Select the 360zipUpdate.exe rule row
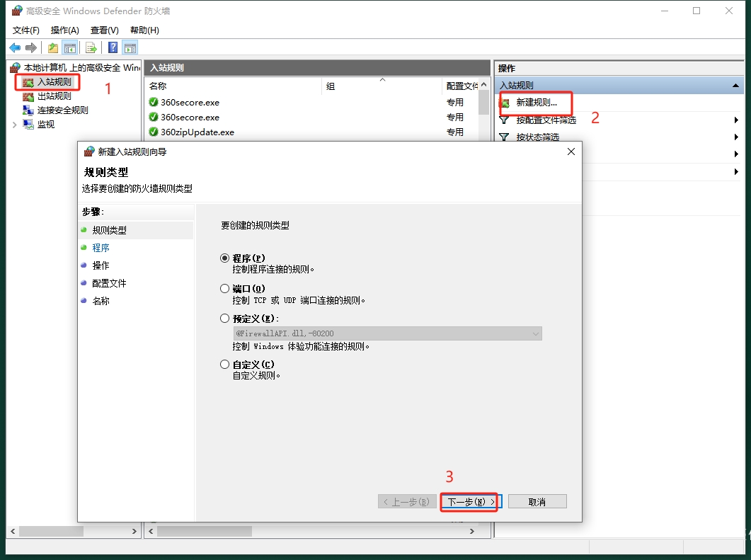The height and width of the screenshot is (560, 751). pyautogui.click(x=311, y=132)
